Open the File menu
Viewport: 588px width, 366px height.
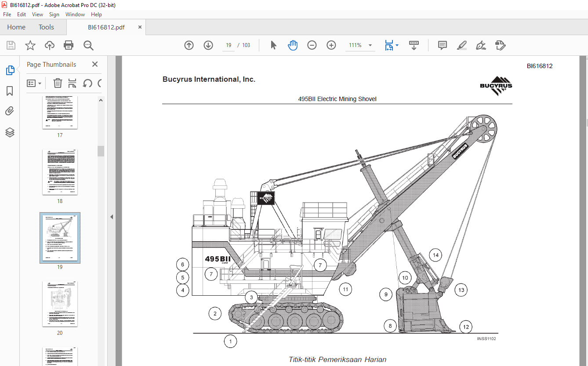pyautogui.click(x=7, y=14)
